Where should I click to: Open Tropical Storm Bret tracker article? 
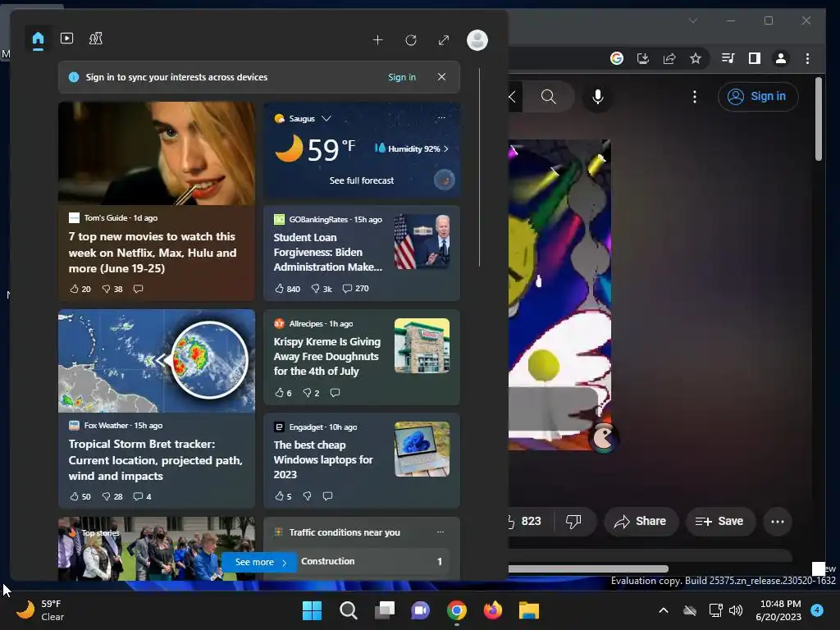155,459
